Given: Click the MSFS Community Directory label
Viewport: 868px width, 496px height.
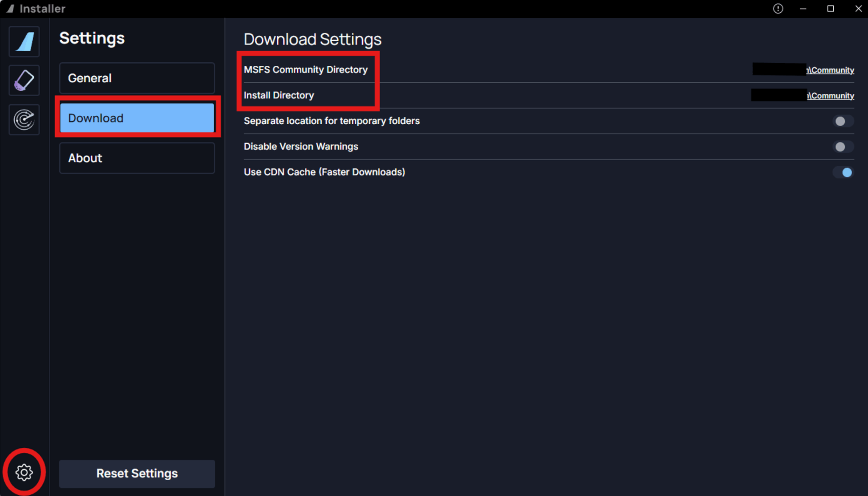Looking at the screenshot, I should (x=306, y=70).
